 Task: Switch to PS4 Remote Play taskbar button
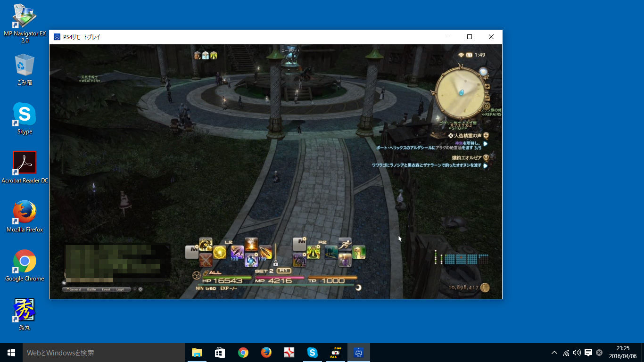pos(359,353)
